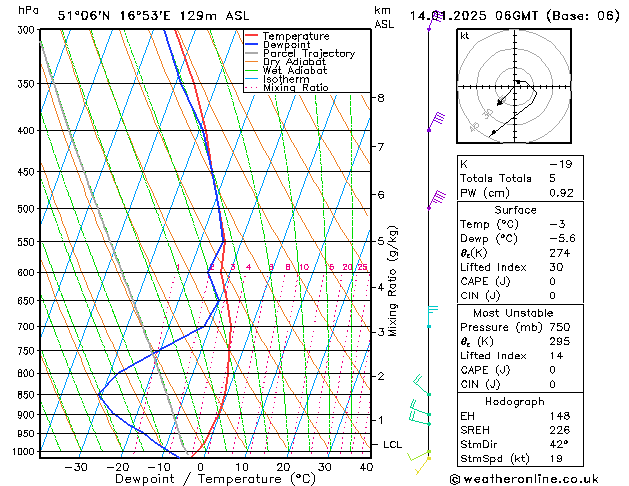Viewport: 629px width, 486px height.
Task: Click the 'Hodograph' section heading
Action: [515, 401]
